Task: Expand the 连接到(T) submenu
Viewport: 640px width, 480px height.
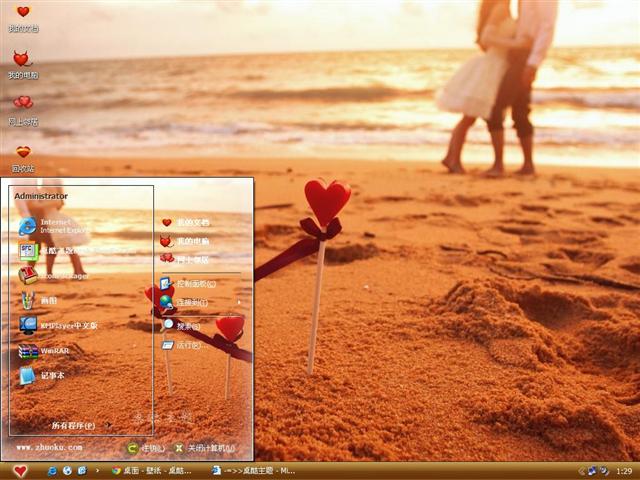Action: point(200,302)
